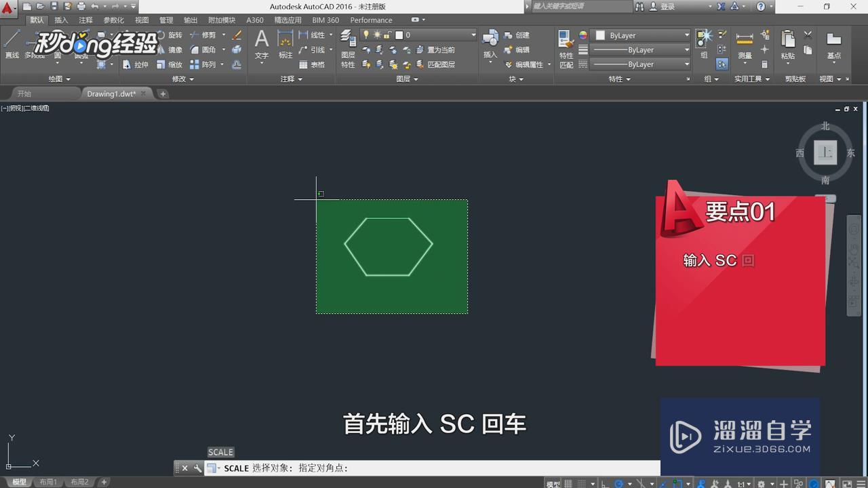
Task: Switch to the 布局1 layout tab
Action: 49,482
